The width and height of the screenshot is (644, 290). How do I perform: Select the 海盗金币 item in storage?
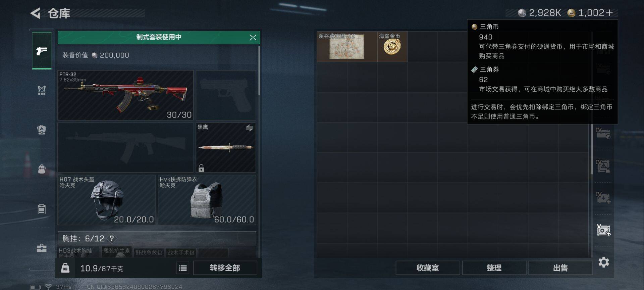click(392, 47)
